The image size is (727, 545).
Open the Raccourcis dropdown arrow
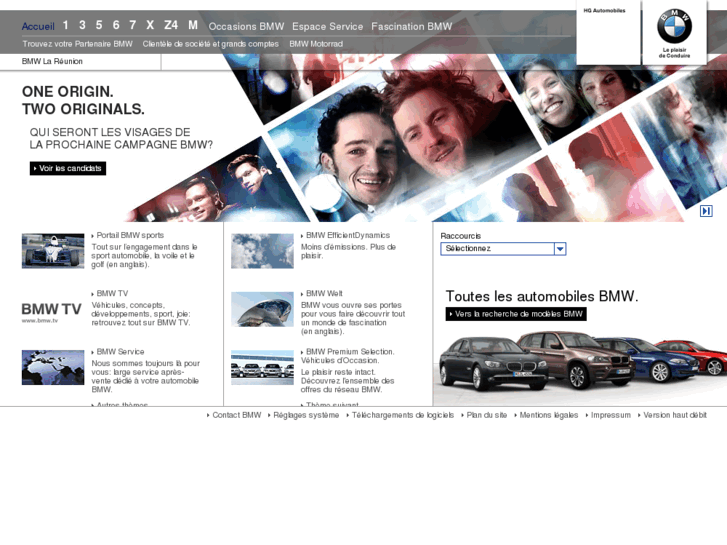point(560,249)
